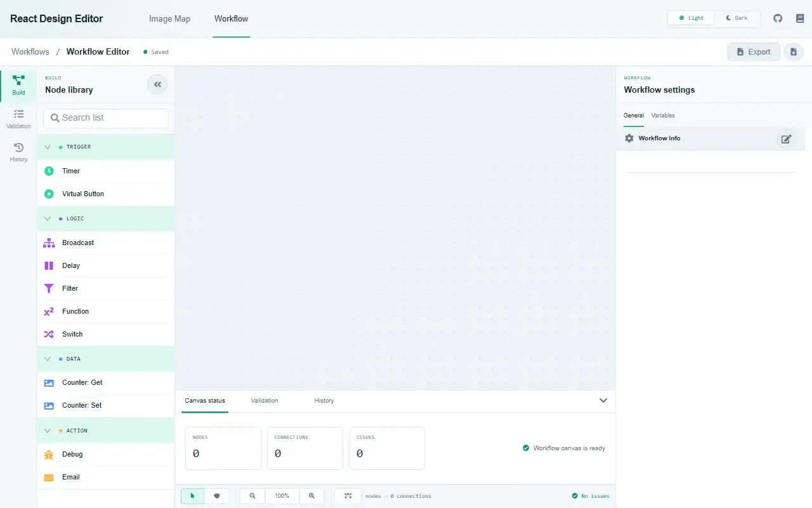Open the GitHub repository icon
The image size is (812, 508).
click(778, 18)
